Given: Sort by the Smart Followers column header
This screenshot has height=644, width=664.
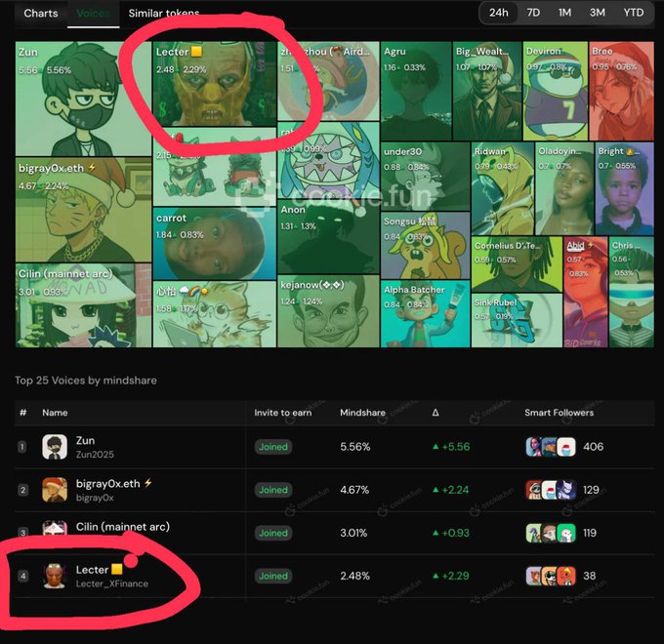Looking at the screenshot, I should point(559,412).
